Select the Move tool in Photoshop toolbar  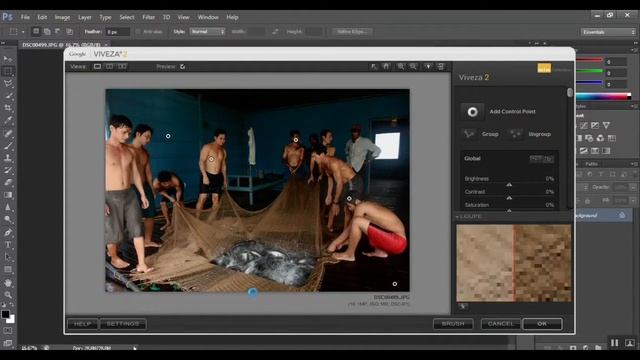coord(8,59)
